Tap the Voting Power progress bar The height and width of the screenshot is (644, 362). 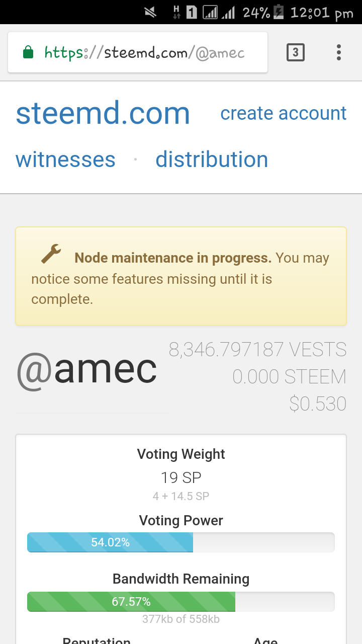coord(181,542)
